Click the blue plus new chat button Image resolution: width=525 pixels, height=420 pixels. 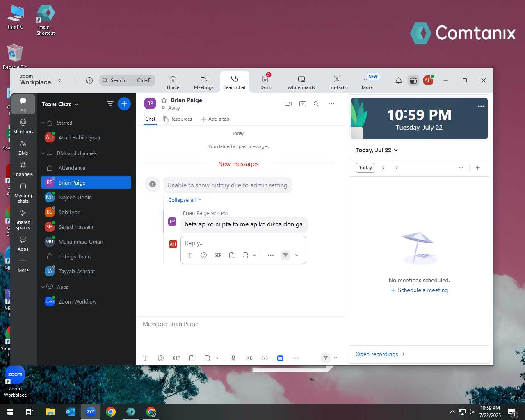tap(124, 104)
